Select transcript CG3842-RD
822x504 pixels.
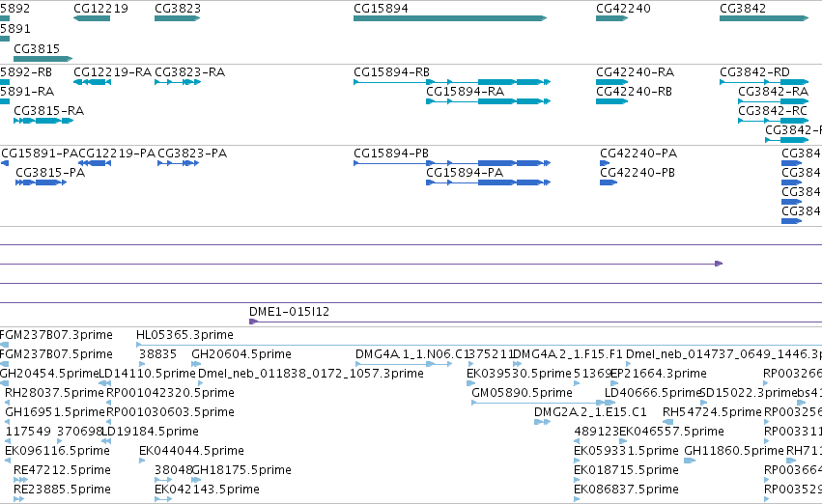coord(755,72)
